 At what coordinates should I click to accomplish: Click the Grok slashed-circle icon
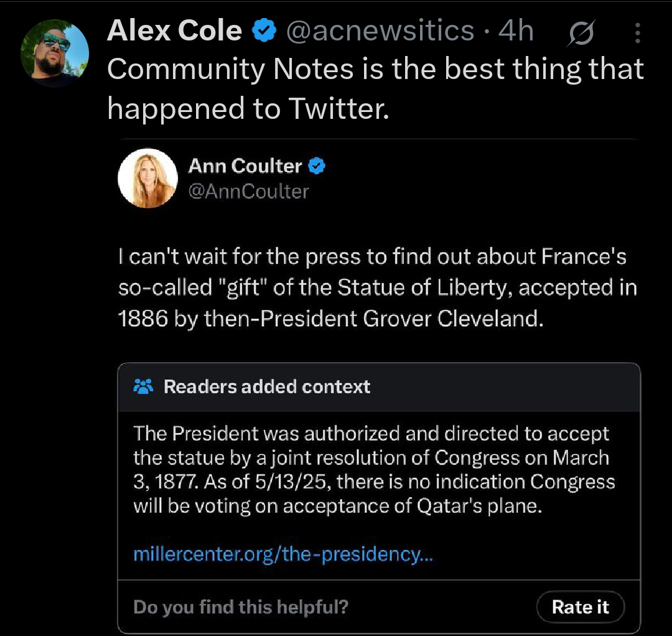pyautogui.click(x=580, y=34)
